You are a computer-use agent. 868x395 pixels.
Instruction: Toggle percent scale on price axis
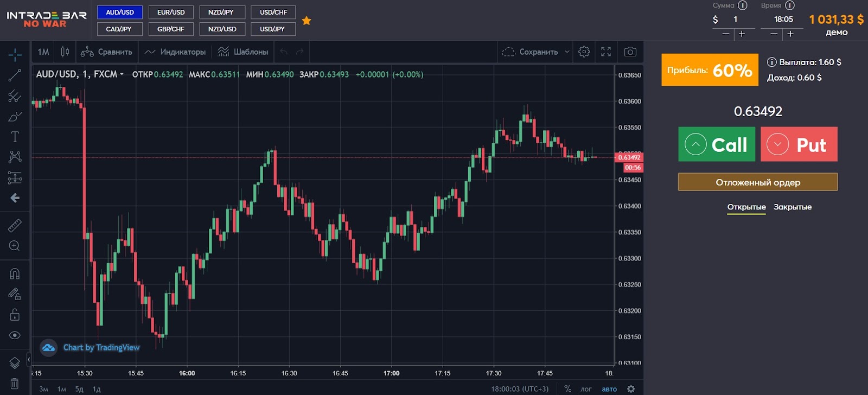point(567,389)
